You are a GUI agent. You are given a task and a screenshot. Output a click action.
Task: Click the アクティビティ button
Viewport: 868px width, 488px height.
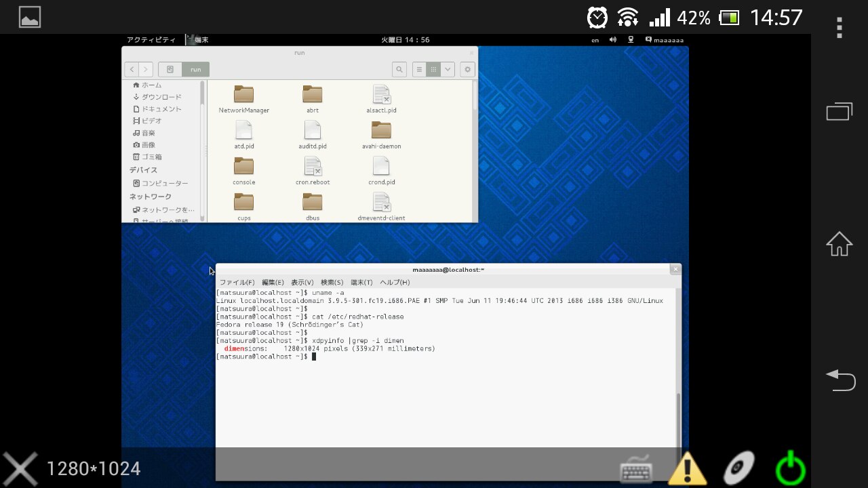pos(151,40)
